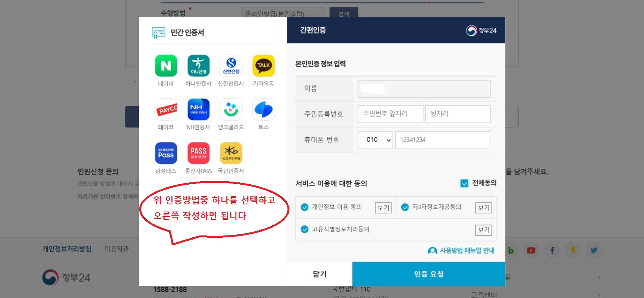Click the 민간 인증서 certificate header icon
Screen dimensions: 644x298
tap(158, 33)
